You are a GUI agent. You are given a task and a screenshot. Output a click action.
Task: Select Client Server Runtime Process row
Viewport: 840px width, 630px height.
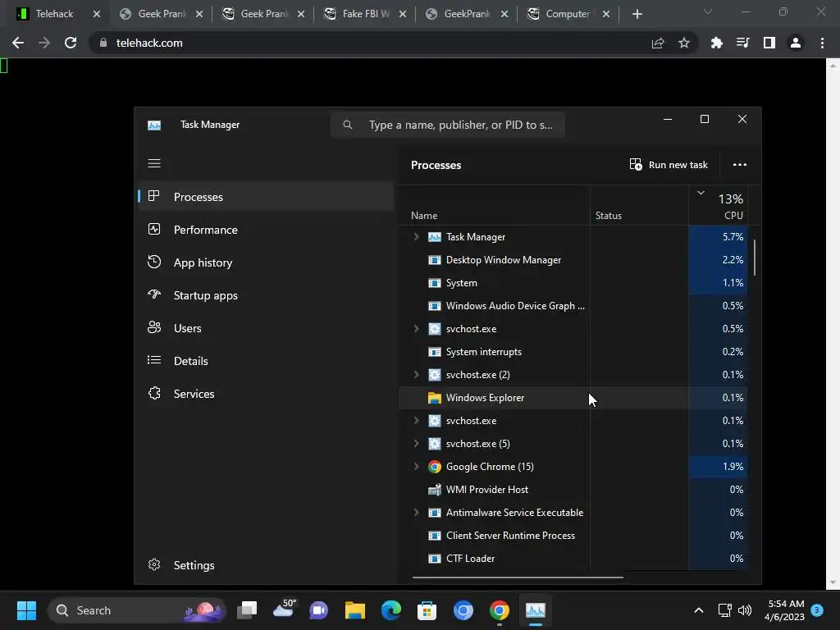pos(573,536)
